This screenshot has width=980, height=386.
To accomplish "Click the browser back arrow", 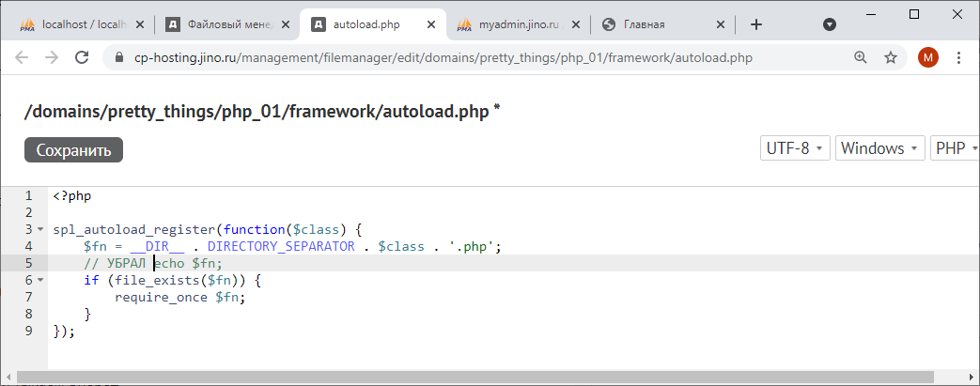I will pos(22,57).
